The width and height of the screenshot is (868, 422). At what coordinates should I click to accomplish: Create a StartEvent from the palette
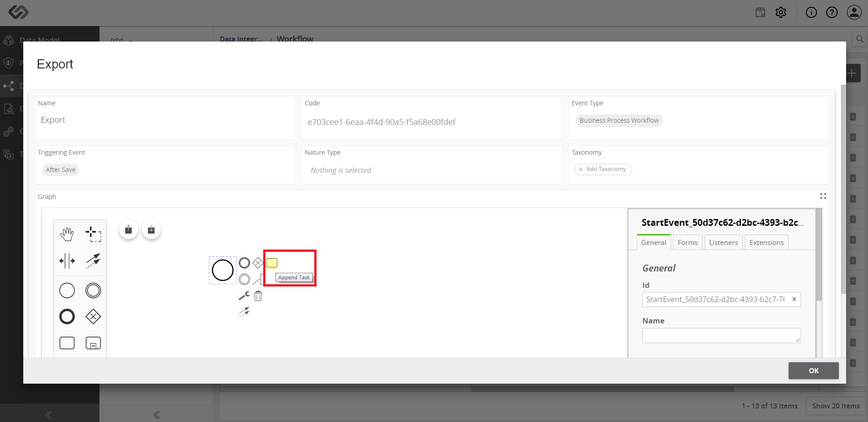tap(67, 291)
